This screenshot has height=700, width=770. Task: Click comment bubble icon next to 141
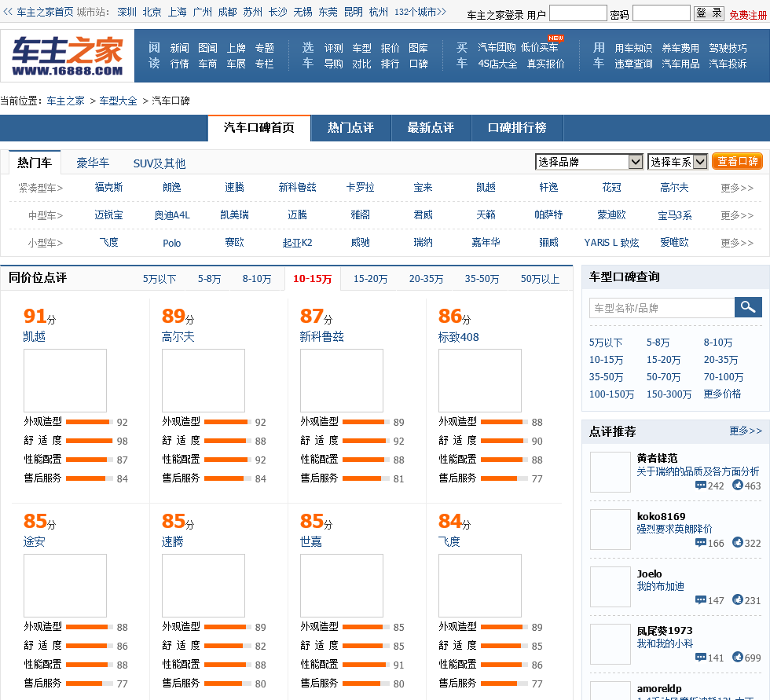click(x=701, y=658)
